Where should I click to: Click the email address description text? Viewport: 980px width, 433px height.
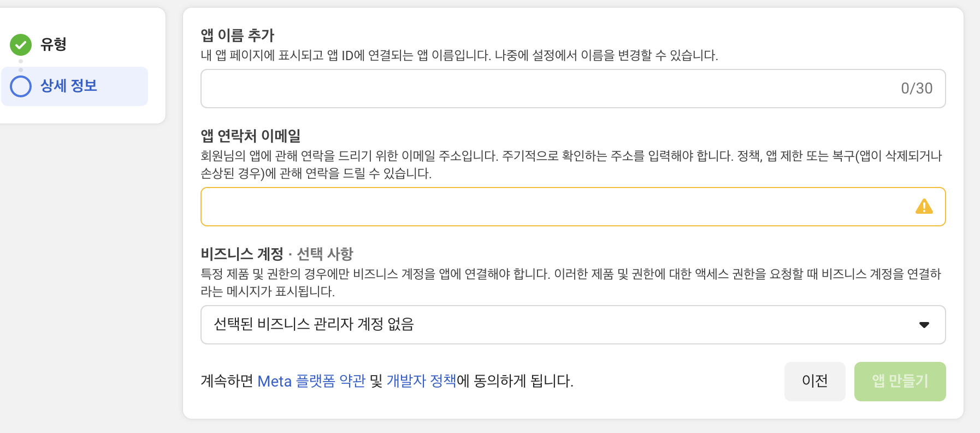coord(571,165)
